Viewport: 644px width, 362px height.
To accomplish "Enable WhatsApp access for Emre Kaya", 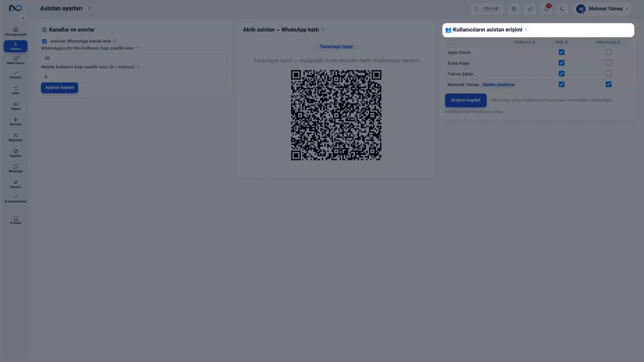I will (609, 63).
